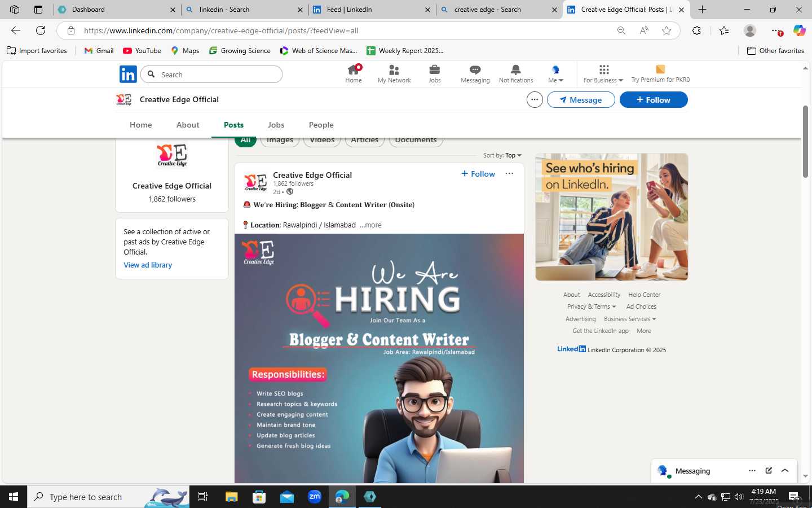Open browser zoom icon

click(x=621, y=30)
